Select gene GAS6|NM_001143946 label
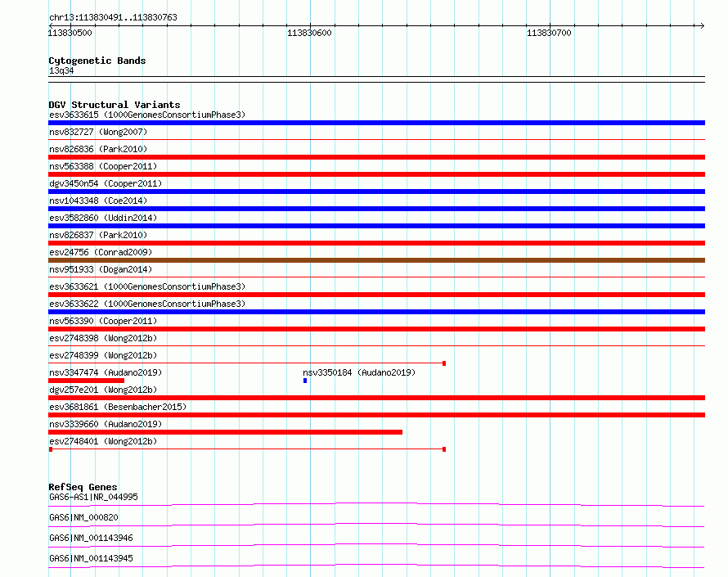Image resolution: width=728 pixels, height=577 pixels. point(91,538)
